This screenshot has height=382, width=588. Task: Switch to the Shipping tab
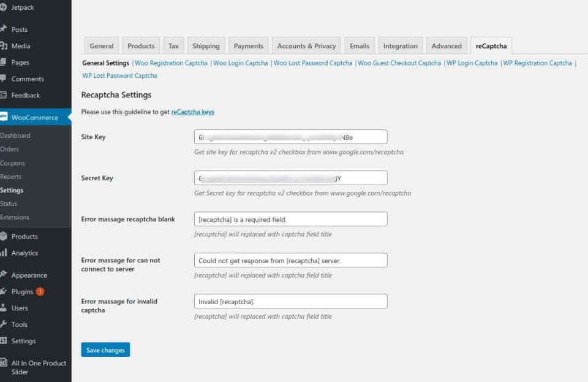206,46
